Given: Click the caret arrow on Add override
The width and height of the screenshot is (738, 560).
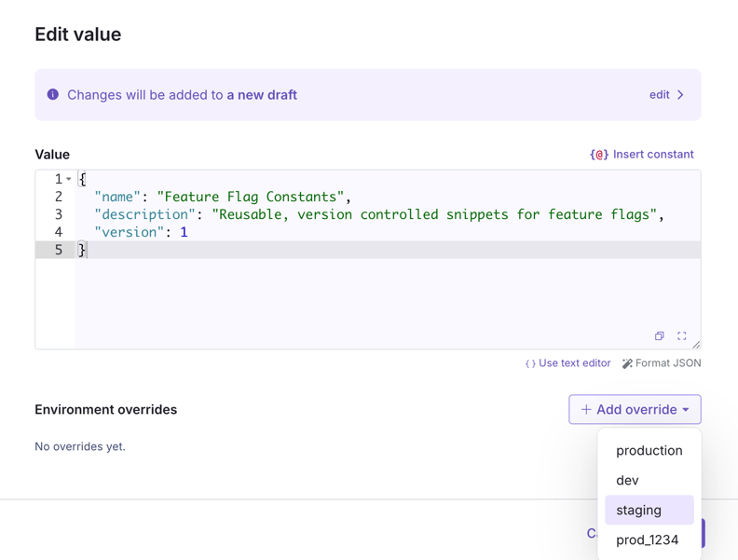Looking at the screenshot, I should coord(686,410).
